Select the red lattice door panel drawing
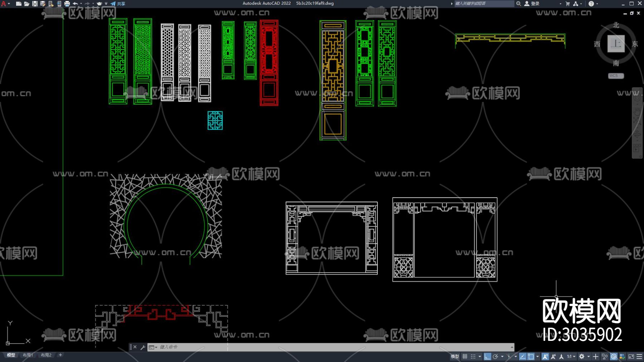 269,63
